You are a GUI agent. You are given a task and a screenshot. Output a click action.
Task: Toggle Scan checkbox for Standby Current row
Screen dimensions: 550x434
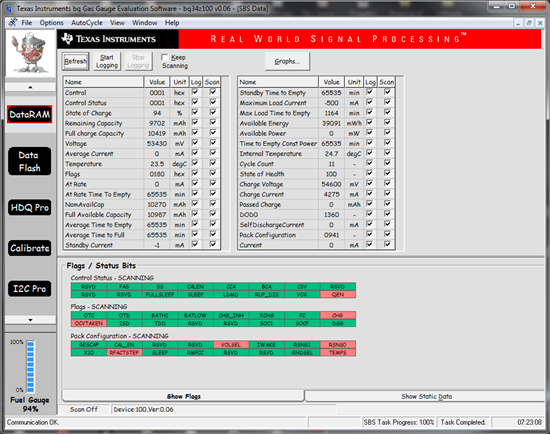pyautogui.click(x=213, y=244)
